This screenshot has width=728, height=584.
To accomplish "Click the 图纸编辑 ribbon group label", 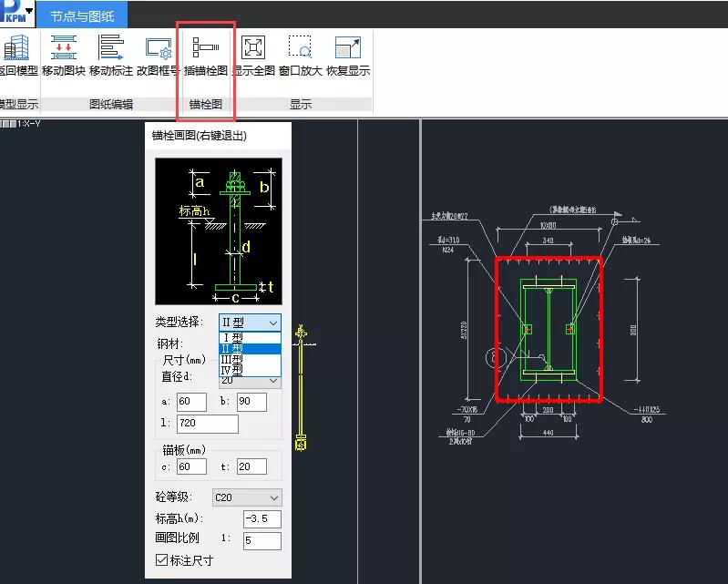I will [111, 105].
